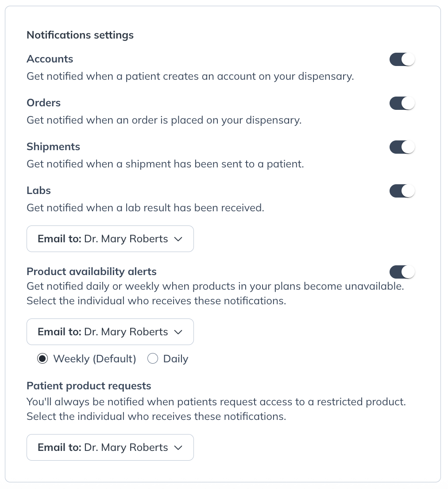Click chevron arrow in Product availability recipient selector
Screen dimensions: 448x489
click(178, 332)
